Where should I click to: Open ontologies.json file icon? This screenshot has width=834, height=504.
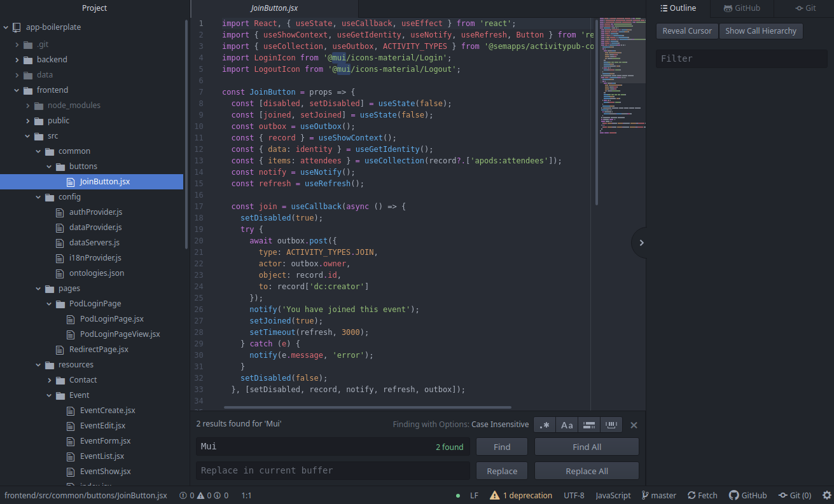tap(60, 273)
